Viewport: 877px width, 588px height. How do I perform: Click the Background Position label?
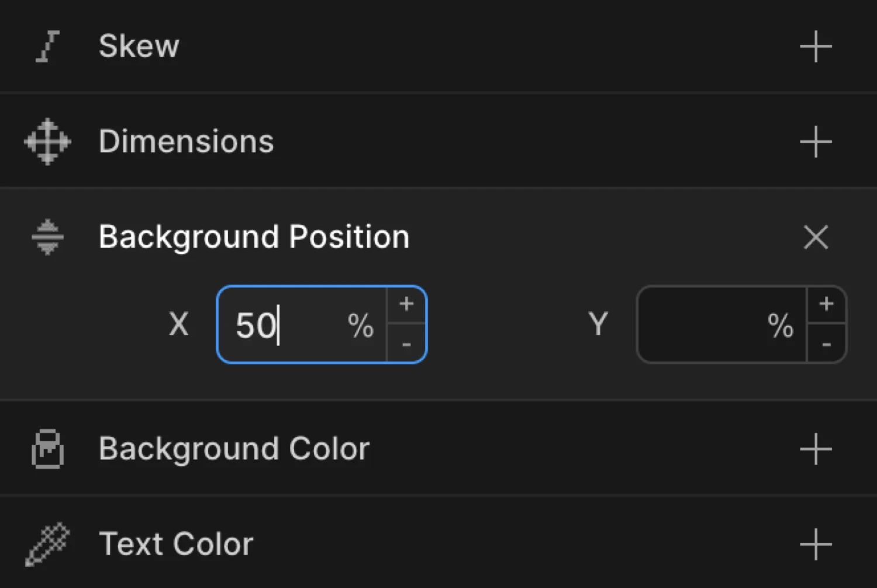click(x=254, y=237)
